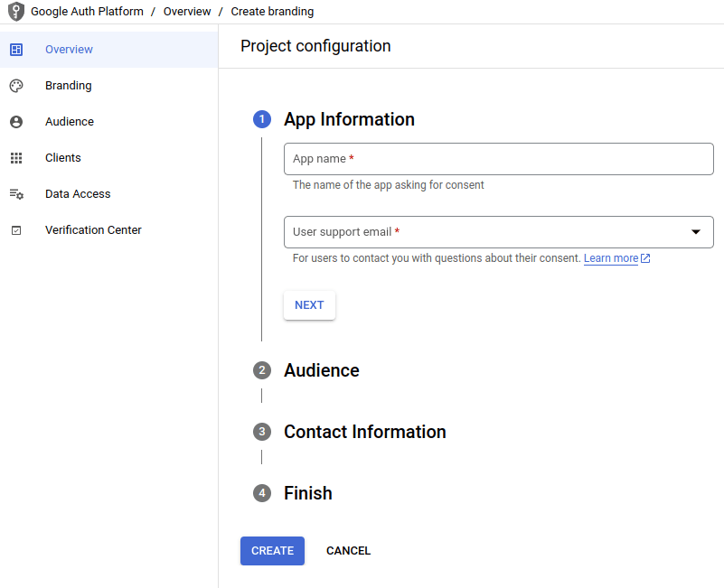Click the blue CREATE button
Viewport: 724px width, 588px height.
[272, 551]
